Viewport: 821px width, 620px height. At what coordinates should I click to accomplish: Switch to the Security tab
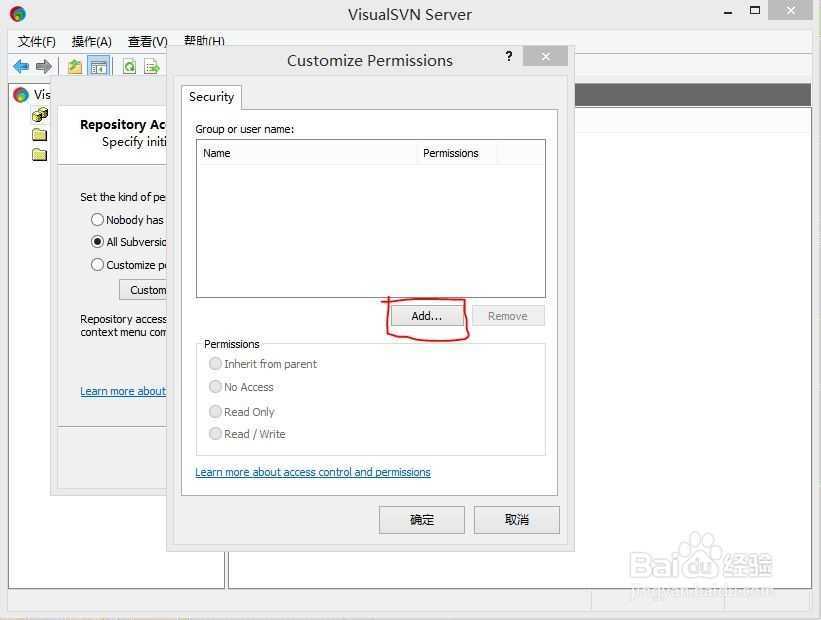click(x=212, y=97)
